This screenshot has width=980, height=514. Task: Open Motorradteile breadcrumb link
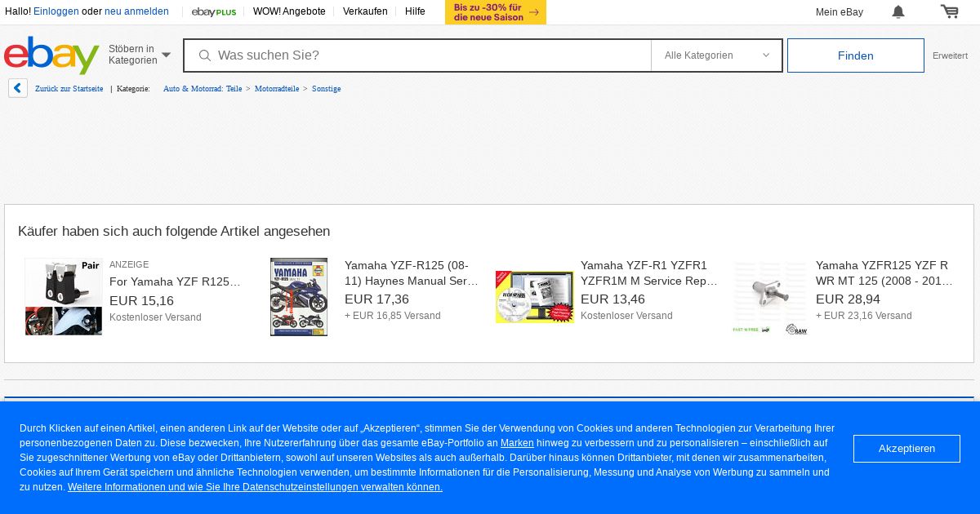(277, 88)
